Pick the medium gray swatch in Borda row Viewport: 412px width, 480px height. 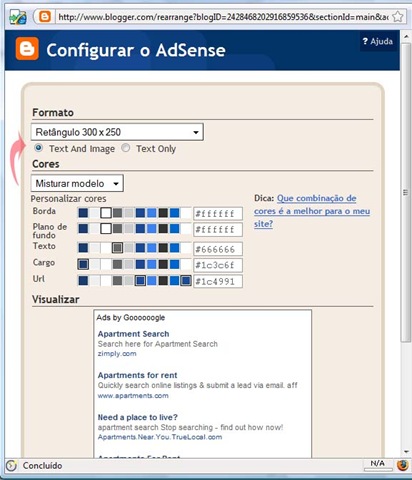coord(117,213)
